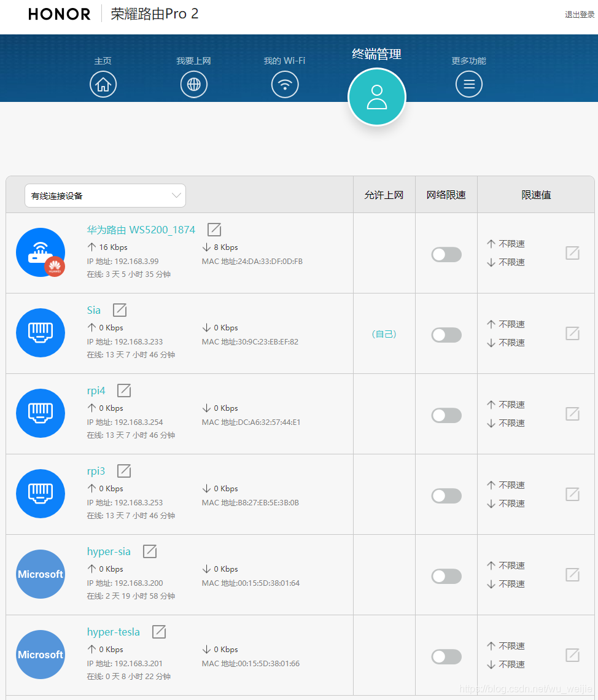The width and height of the screenshot is (598, 700).
Task: Click the Sia ethernet device icon
Action: point(41,333)
